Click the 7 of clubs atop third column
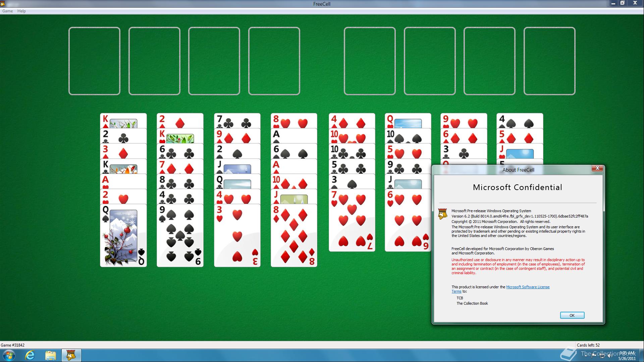The height and width of the screenshot is (362, 644). [237, 121]
